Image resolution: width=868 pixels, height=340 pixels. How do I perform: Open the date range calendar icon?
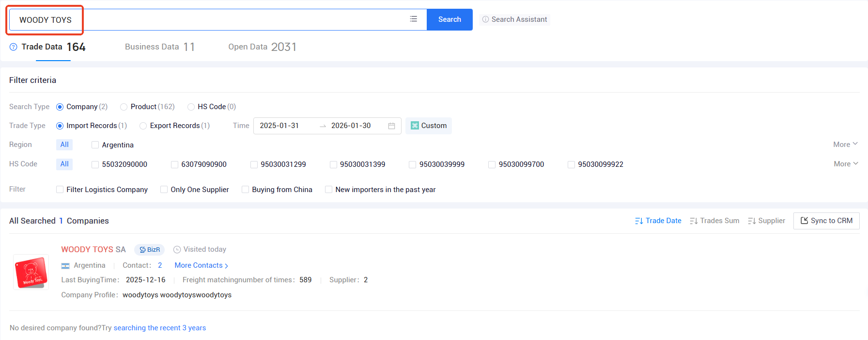tap(391, 126)
